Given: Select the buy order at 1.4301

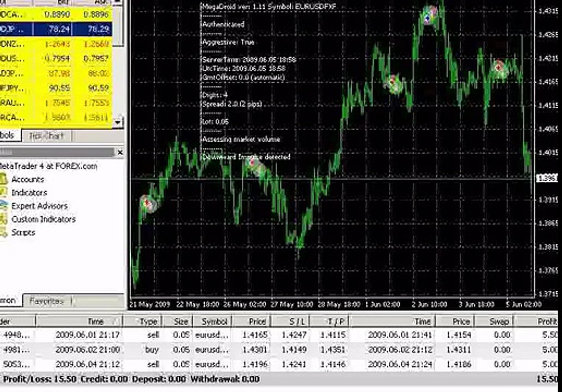Looking at the screenshot, I should point(279,350).
